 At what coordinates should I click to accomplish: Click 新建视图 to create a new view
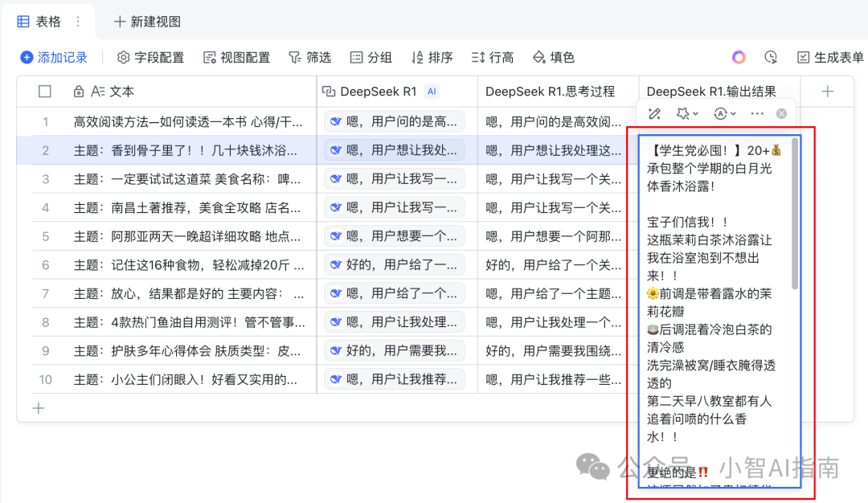pyautogui.click(x=147, y=22)
